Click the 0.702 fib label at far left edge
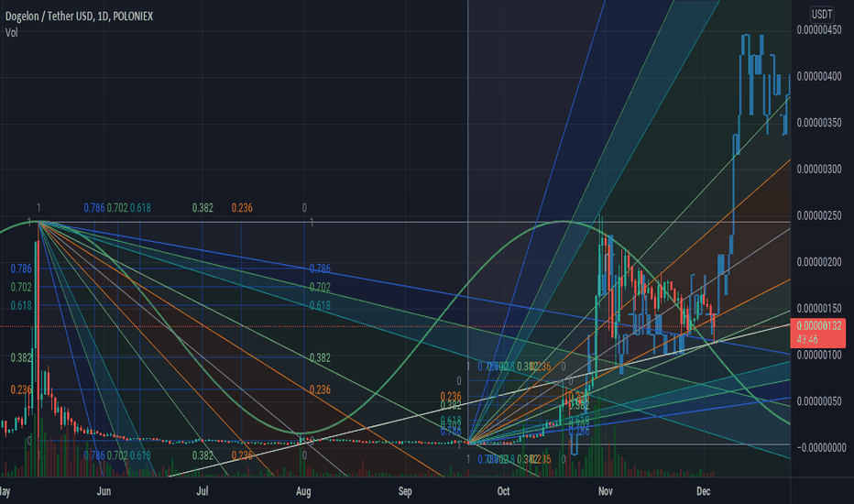The height and width of the screenshot is (504, 854). 21,287
